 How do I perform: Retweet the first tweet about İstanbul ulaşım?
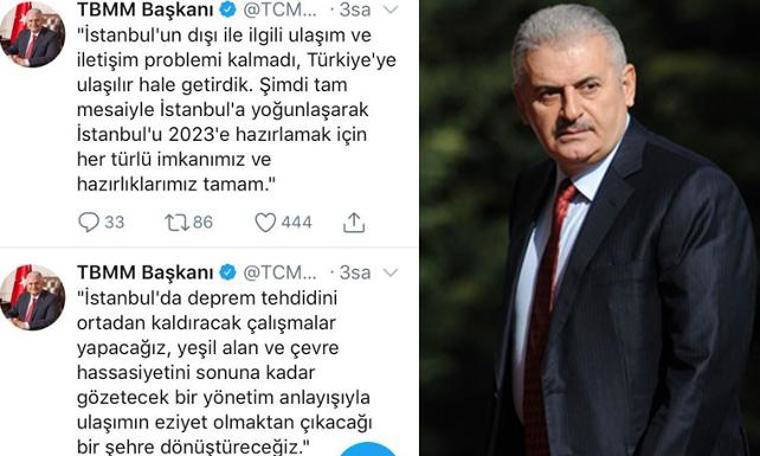click(176, 222)
